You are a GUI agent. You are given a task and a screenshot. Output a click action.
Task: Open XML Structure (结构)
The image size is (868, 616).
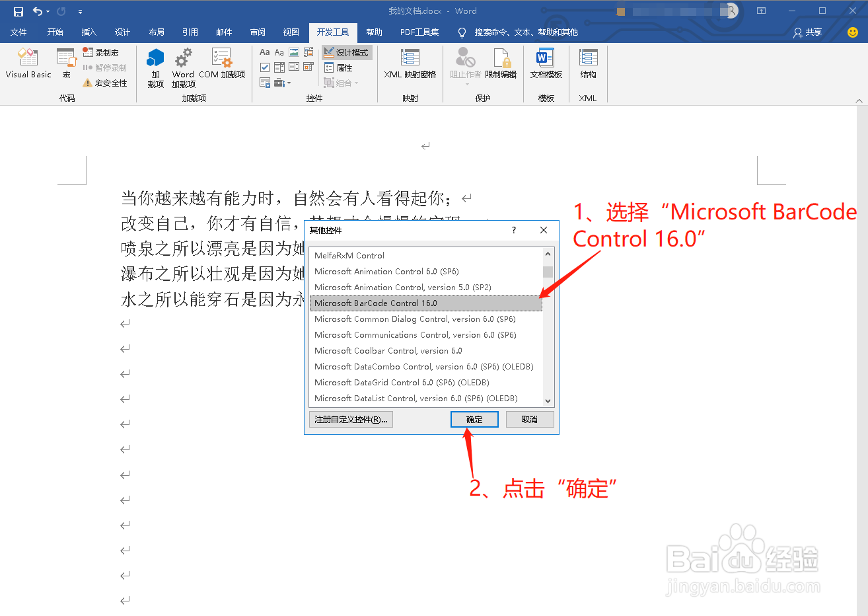(x=588, y=63)
